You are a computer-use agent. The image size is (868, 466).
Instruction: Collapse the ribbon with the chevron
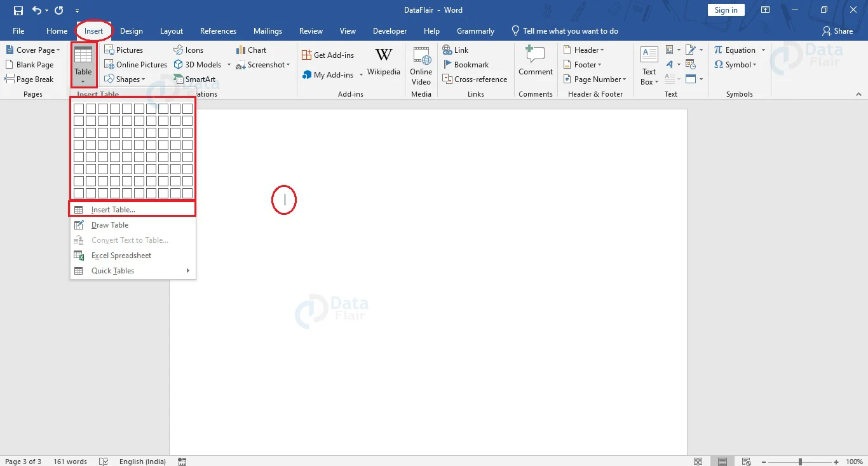tap(858, 94)
